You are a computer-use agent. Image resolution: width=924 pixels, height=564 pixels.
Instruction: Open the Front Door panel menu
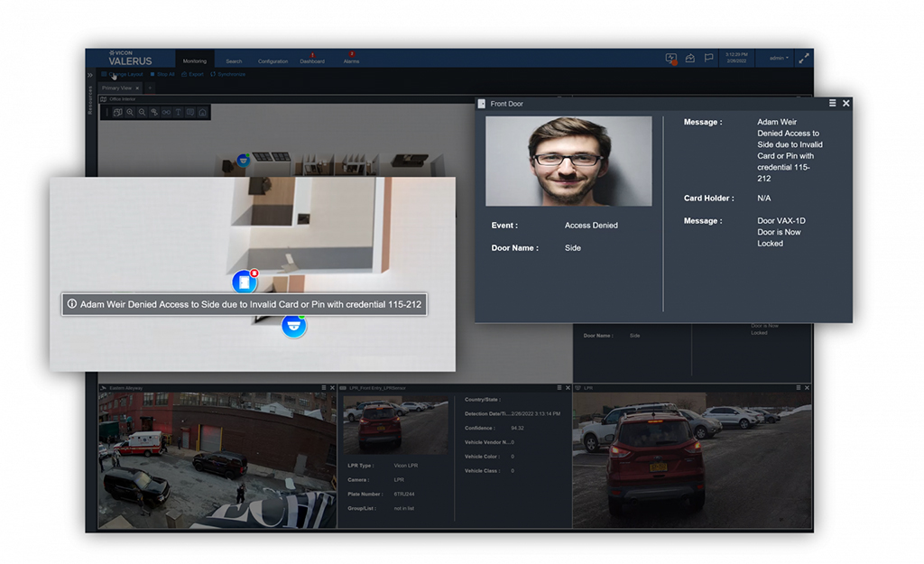coord(832,104)
